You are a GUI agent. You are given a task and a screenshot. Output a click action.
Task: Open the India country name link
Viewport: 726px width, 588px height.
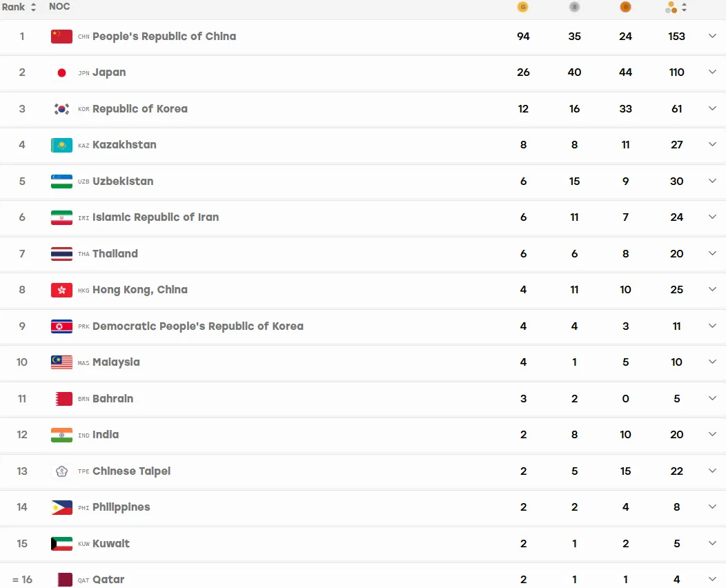pos(106,435)
